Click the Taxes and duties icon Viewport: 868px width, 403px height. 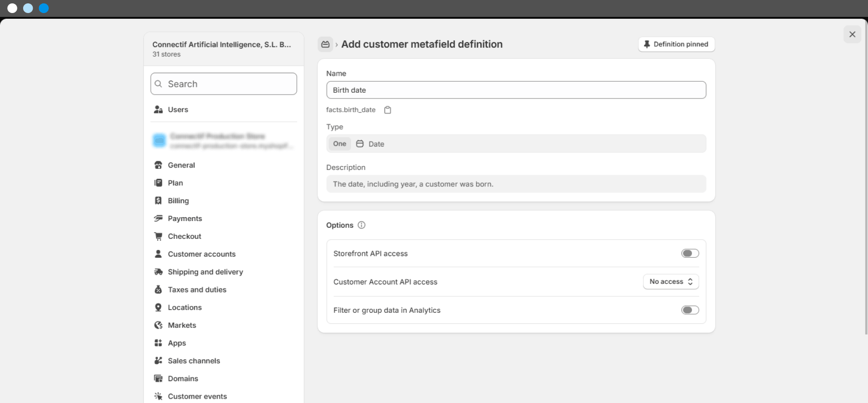click(x=158, y=290)
